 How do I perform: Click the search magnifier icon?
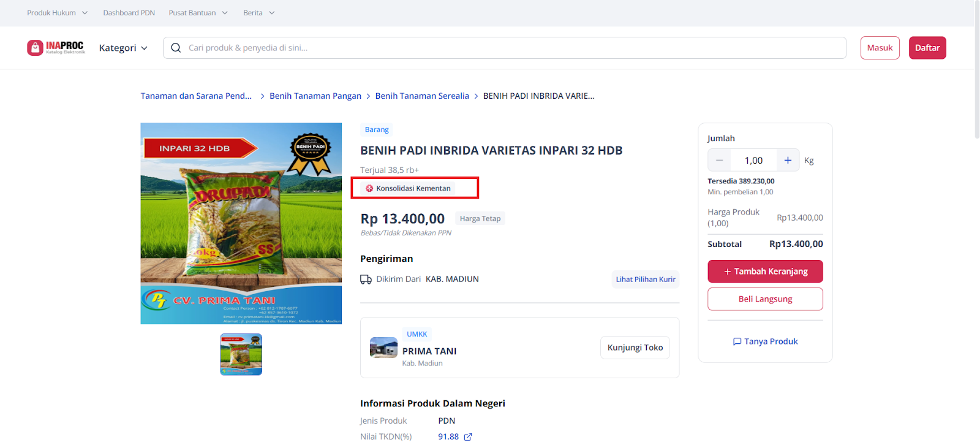tap(176, 48)
